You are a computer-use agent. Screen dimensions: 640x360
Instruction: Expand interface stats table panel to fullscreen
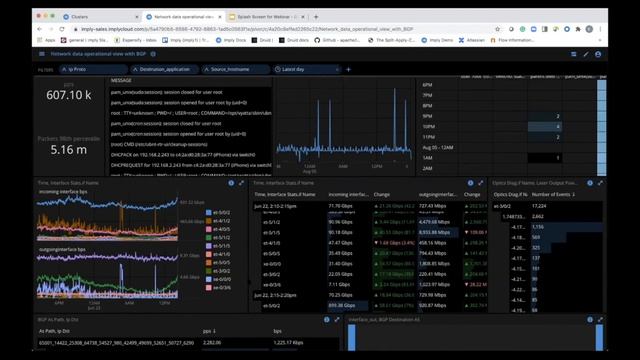tap(480, 183)
